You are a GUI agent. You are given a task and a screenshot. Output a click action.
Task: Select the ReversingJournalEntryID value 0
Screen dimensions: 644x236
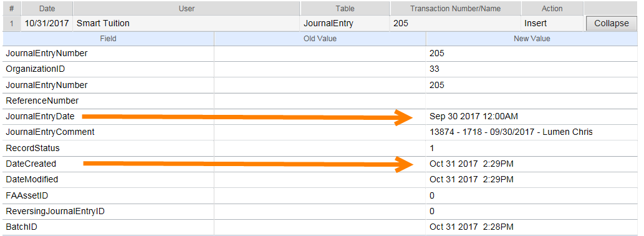(x=431, y=211)
